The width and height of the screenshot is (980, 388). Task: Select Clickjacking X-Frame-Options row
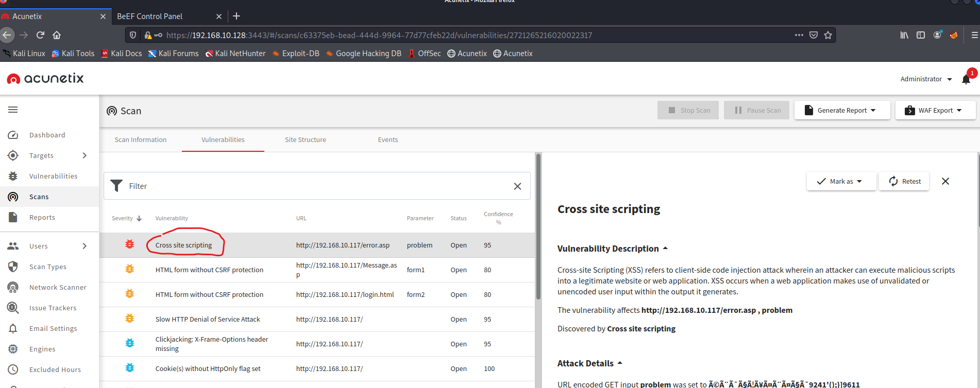click(x=317, y=344)
